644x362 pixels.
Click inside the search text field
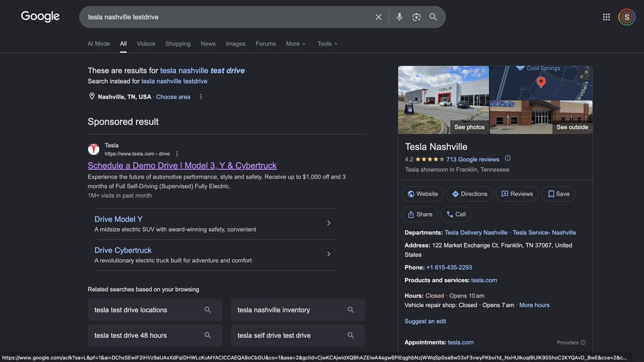point(228,17)
